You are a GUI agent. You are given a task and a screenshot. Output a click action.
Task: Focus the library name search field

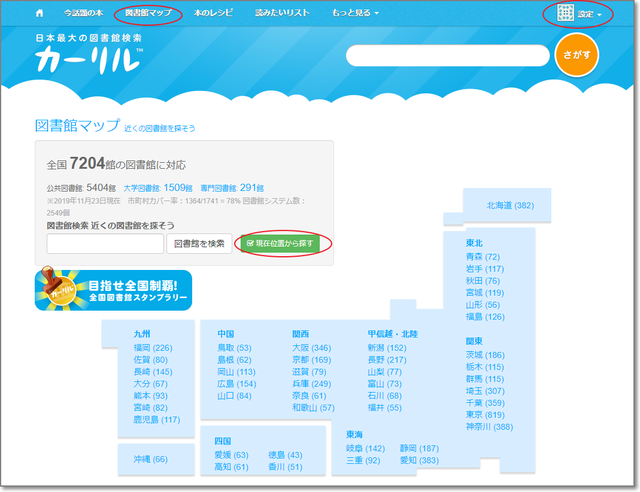105,243
